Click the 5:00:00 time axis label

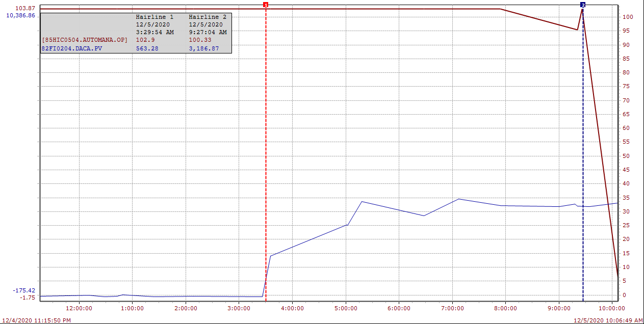345,308
